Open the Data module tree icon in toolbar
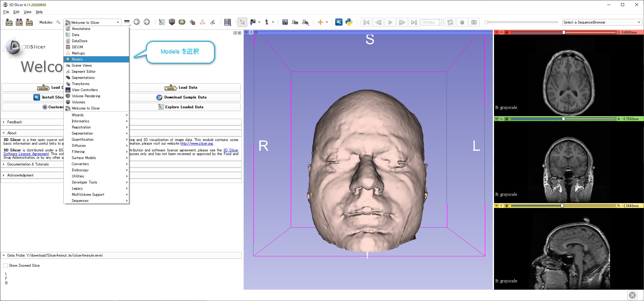 pos(162,22)
